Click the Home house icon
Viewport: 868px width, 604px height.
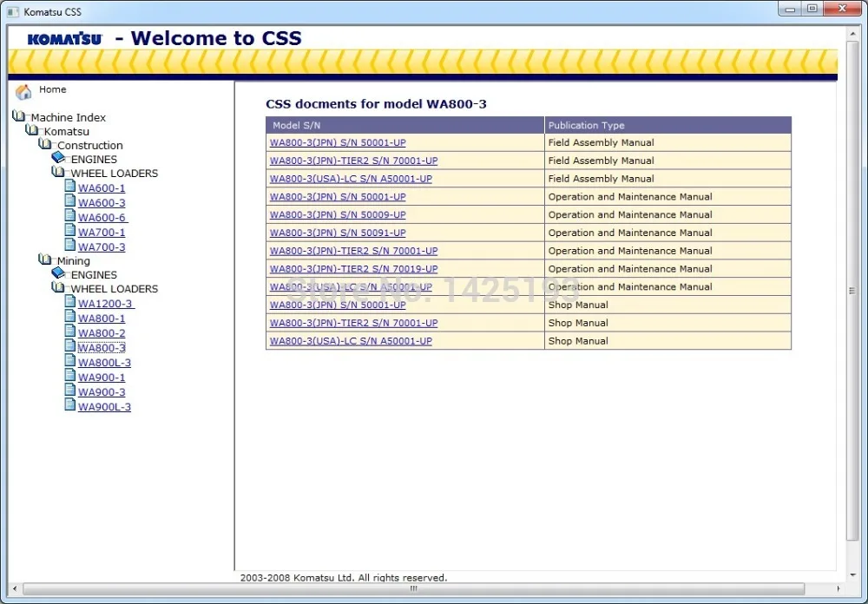[23, 92]
